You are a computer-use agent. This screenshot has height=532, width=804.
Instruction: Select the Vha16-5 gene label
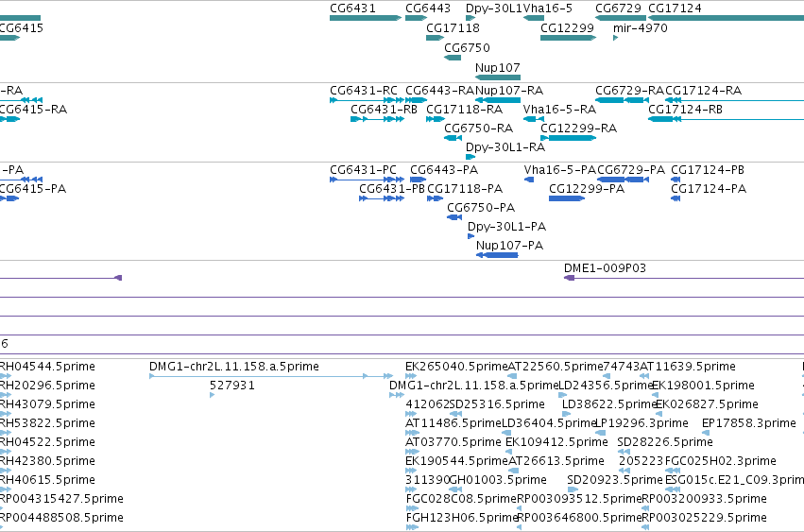click(x=548, y=9)
